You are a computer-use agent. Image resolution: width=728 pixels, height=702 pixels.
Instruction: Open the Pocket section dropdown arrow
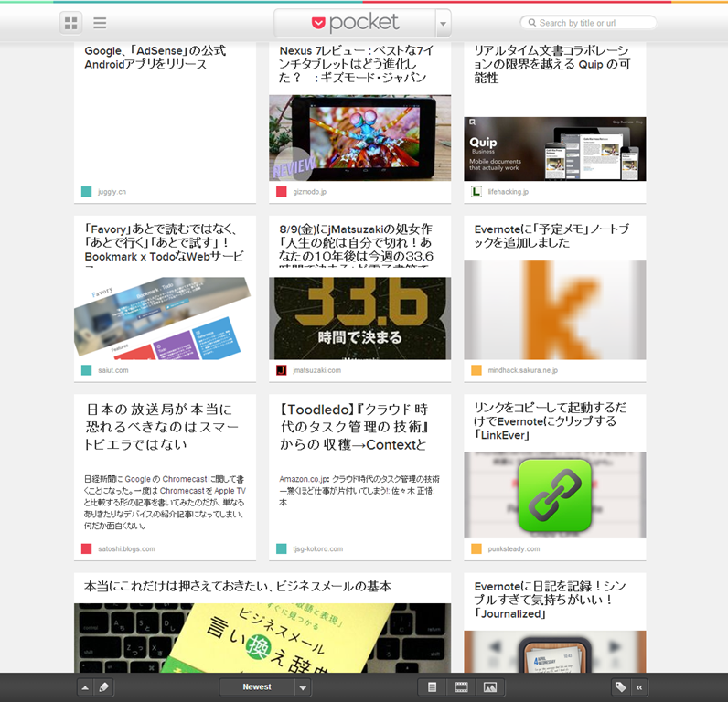click(443, 23)
